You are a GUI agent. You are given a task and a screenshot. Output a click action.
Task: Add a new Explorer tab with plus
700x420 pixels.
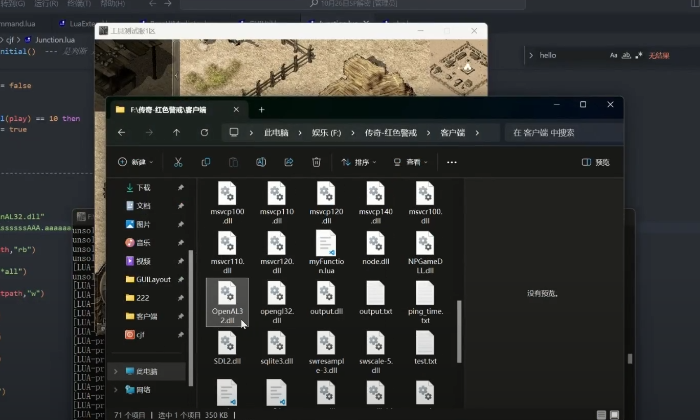(x=262, y=109)
